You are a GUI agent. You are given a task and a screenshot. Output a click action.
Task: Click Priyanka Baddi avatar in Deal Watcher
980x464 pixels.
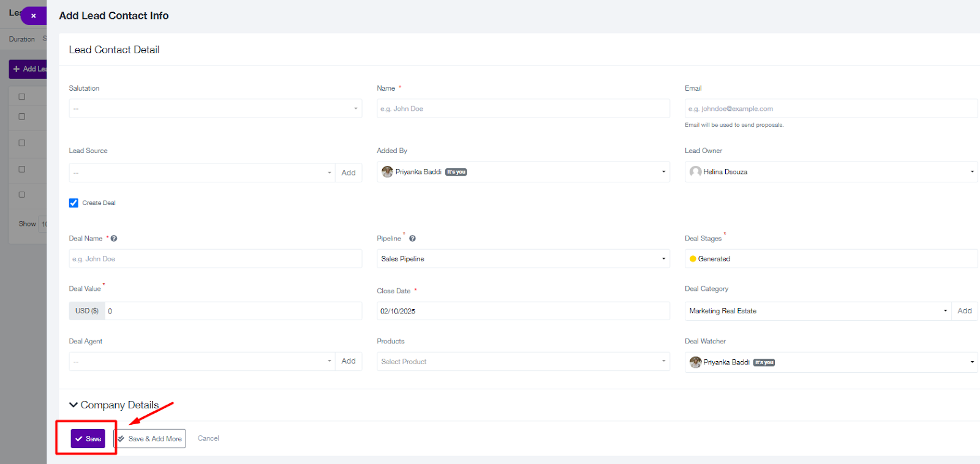[x=695, y=362]
